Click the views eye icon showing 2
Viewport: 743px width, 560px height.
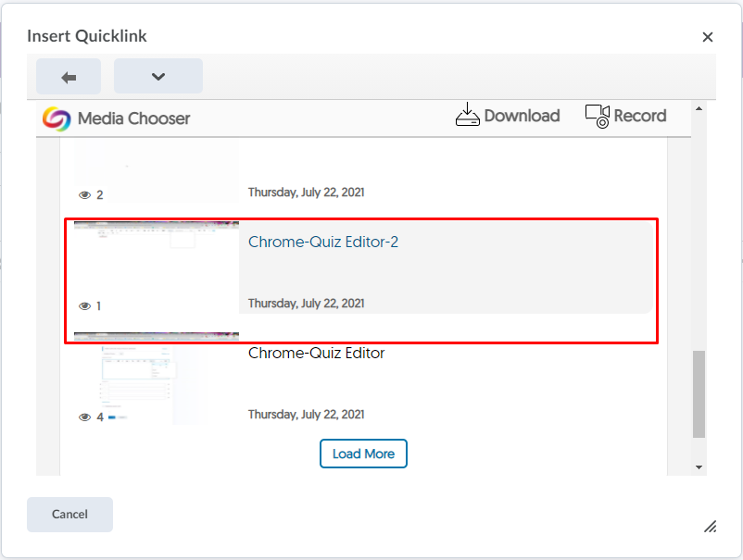tap(85, 195)
